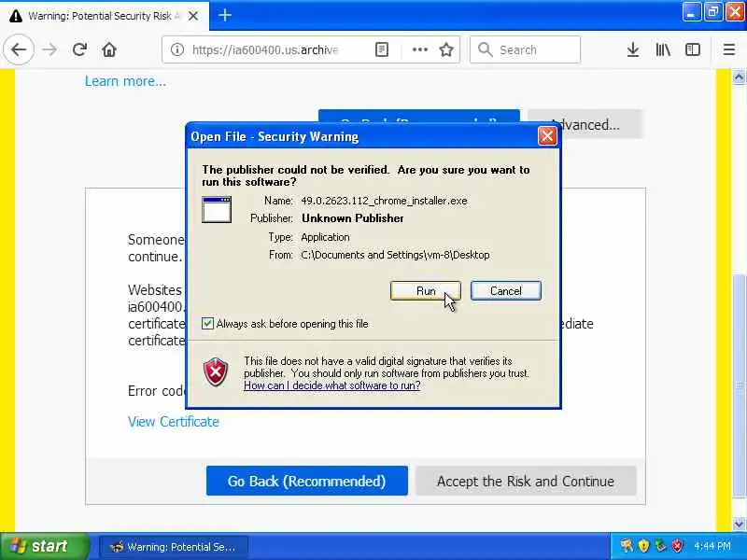
Task: Open site information icon in address bar
Action: tap(177, 49)
